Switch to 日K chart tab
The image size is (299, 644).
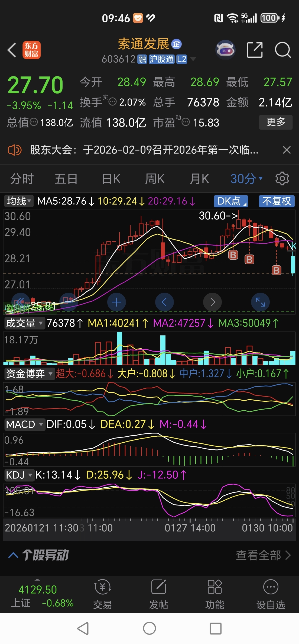[111, 179]
